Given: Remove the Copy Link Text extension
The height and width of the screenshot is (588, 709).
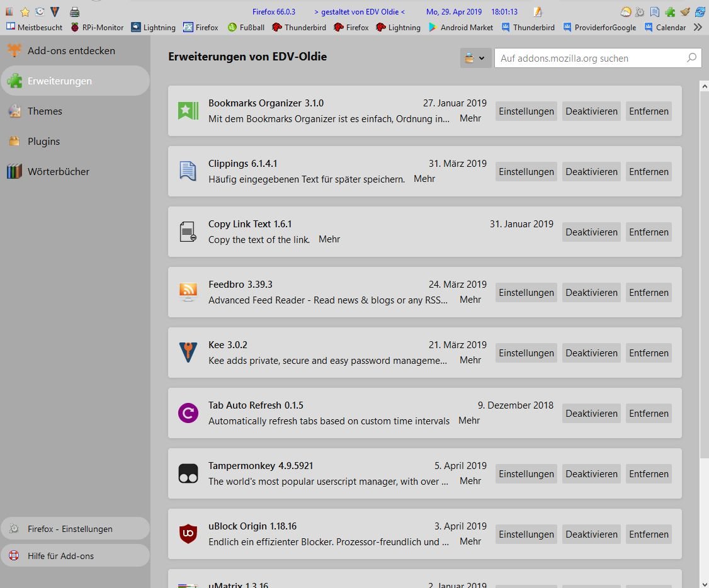Looking at the screenshot, I should (x=649, y=232).
